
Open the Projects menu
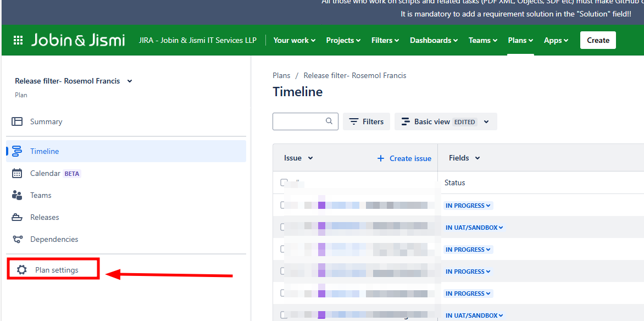[x=343, y=40]
